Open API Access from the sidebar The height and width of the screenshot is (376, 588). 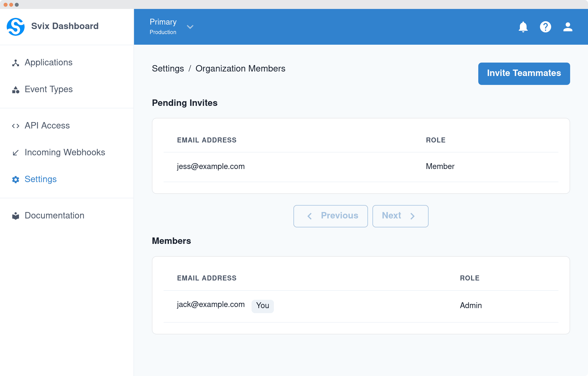[47, 125]
